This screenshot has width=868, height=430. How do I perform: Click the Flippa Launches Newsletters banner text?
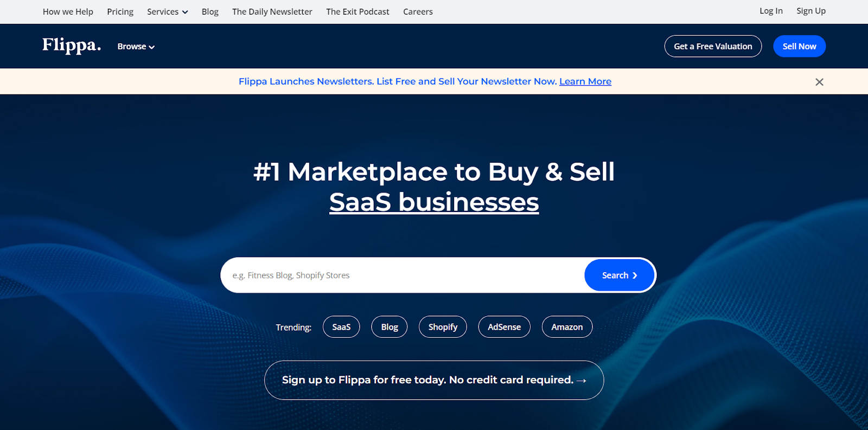pyautogui.click(x=398, y=81)
